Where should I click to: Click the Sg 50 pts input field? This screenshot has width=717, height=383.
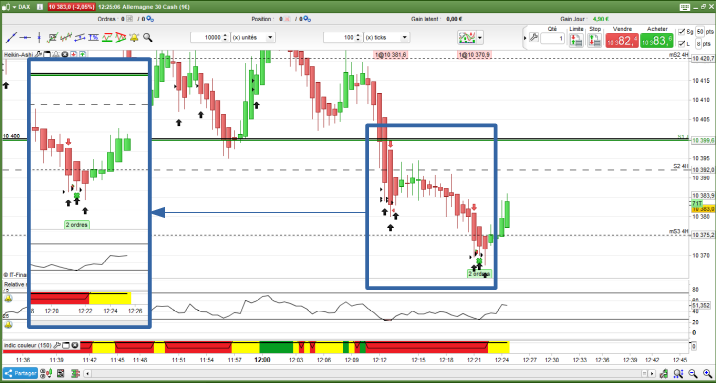(700, 32)
